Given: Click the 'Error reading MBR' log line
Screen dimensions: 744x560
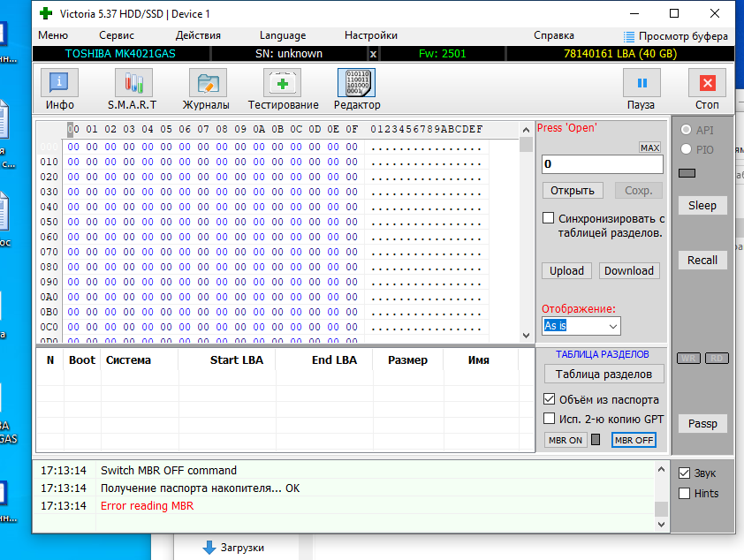Looking at the screenshot, I should pos(147,506).
